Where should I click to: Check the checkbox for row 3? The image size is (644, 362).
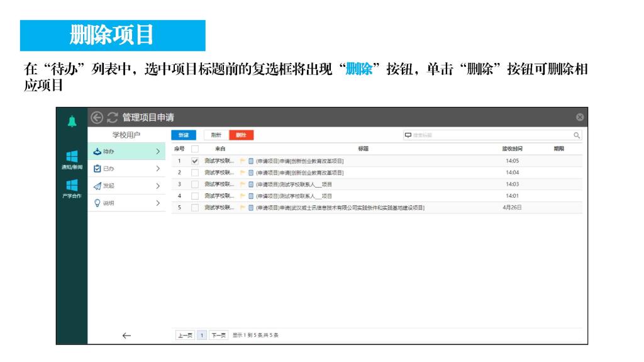(x=195, y=184)
